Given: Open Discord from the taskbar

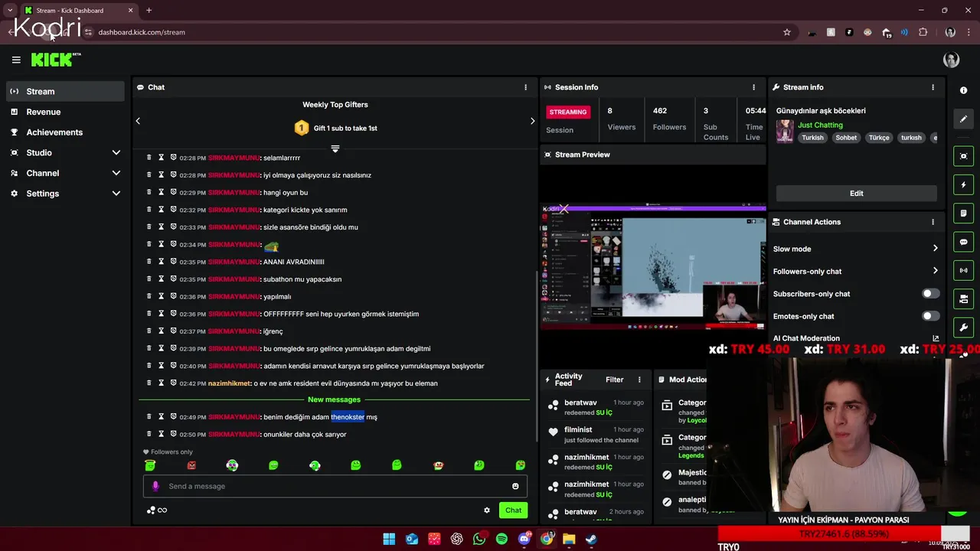Looking at the screenshot, I should point(524,539).
